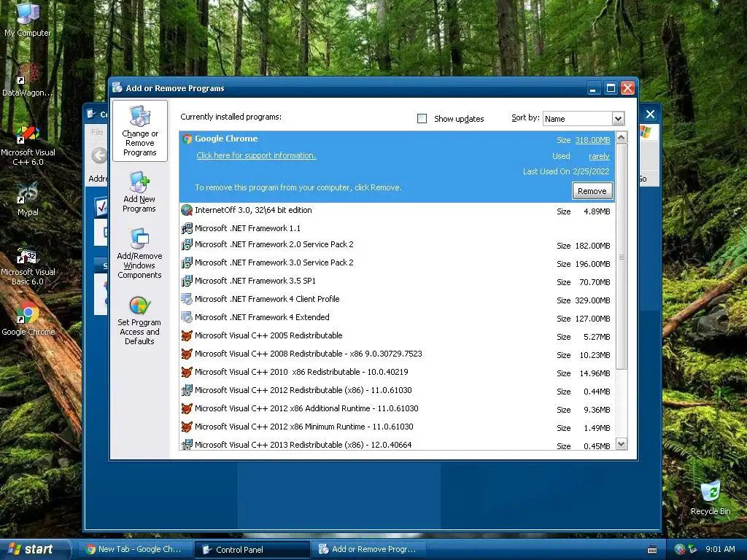Click the Visual C++ 2008 Redistributable icon

(x=187, y=354)
